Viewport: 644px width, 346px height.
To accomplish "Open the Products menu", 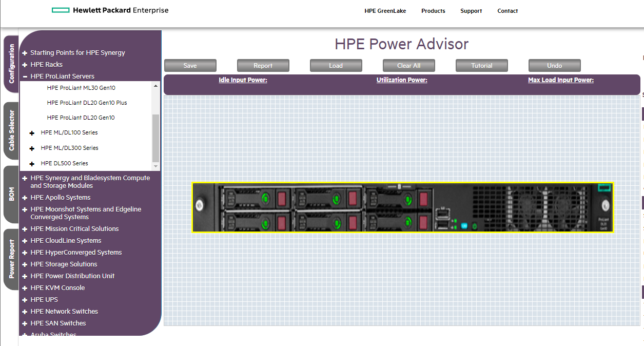I will coord(433,11).
